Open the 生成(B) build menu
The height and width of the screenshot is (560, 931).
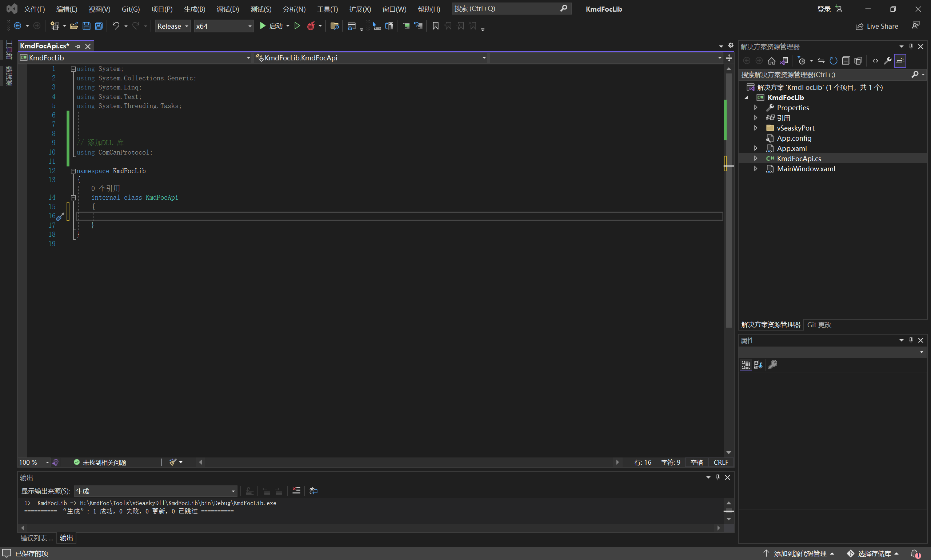(194, 9)
